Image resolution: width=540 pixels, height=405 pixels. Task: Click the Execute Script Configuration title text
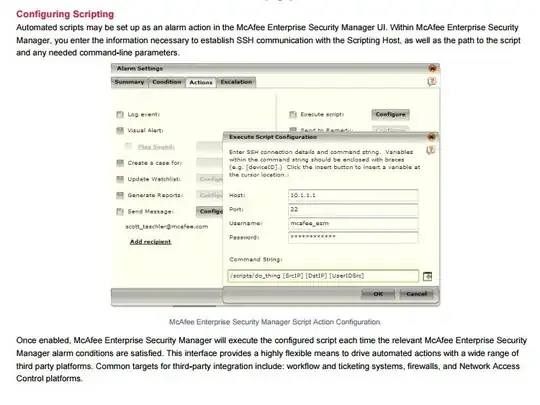pos(273,137)
